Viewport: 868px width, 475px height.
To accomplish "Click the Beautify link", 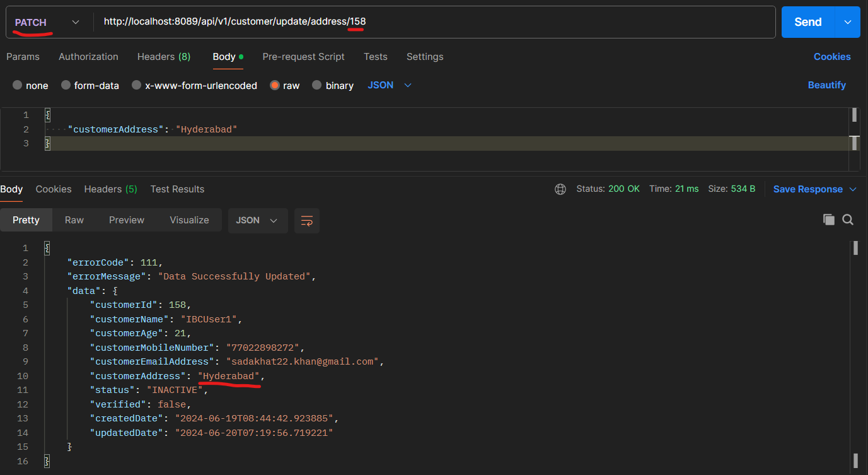I will (x=826, y=85).
